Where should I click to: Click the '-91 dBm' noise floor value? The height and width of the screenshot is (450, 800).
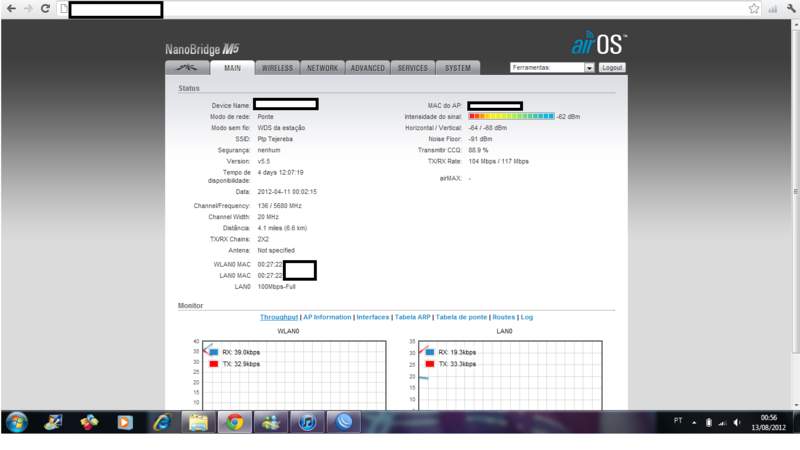click(480, 139)
